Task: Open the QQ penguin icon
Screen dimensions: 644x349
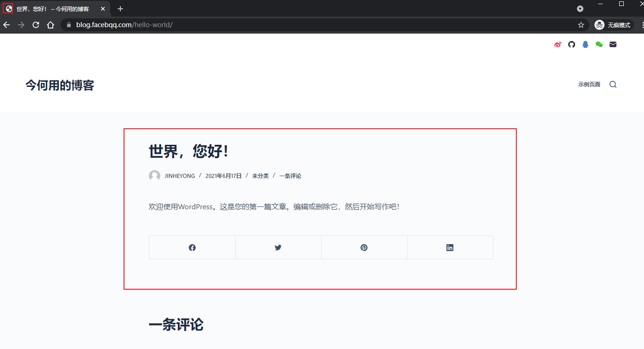Action: coord(585,45)
